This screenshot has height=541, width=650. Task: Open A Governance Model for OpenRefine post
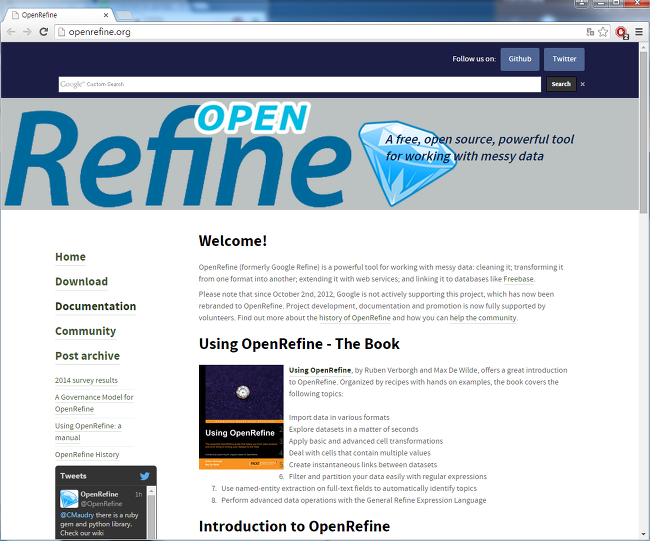94,403
